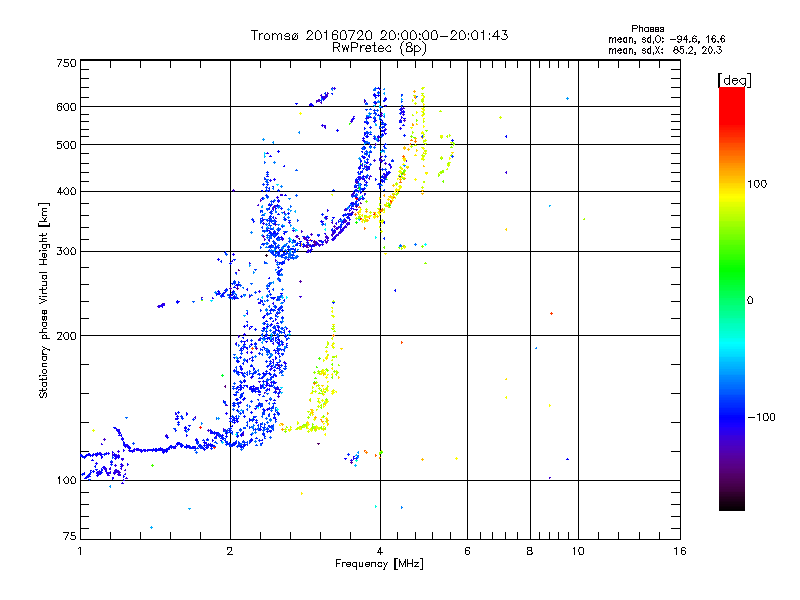
Task: Click the x-axis '1' MHz tick label
Action: click(x=80, y=551)
